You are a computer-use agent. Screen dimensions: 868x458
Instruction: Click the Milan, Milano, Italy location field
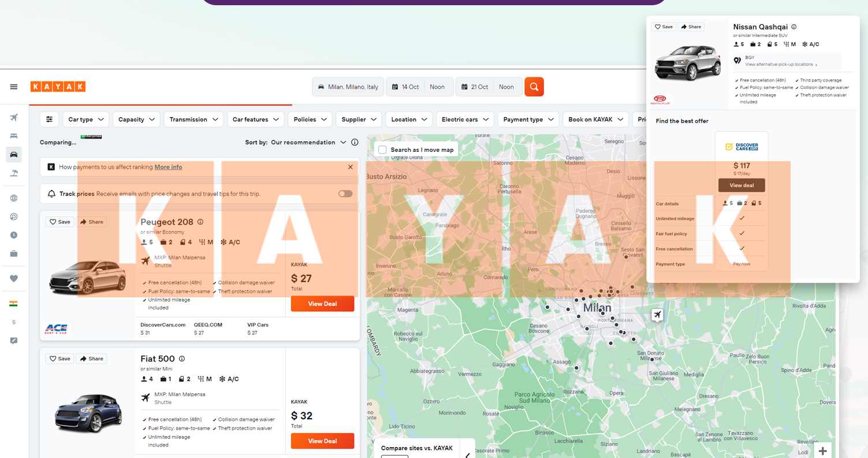(x=348, y=87)
